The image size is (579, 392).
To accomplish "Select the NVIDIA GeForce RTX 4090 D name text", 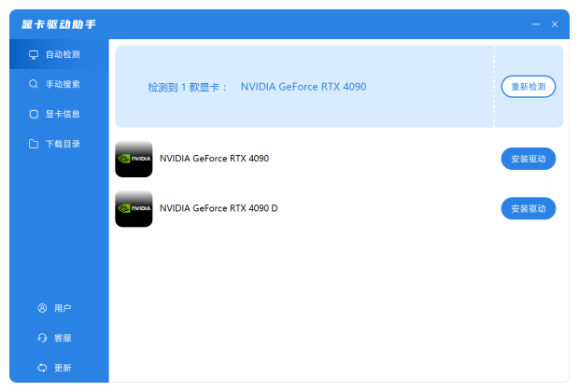I will click(219, 208).
